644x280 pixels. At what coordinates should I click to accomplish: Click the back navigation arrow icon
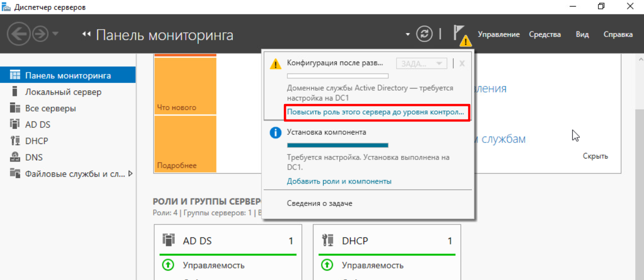[x=18, y=34]
